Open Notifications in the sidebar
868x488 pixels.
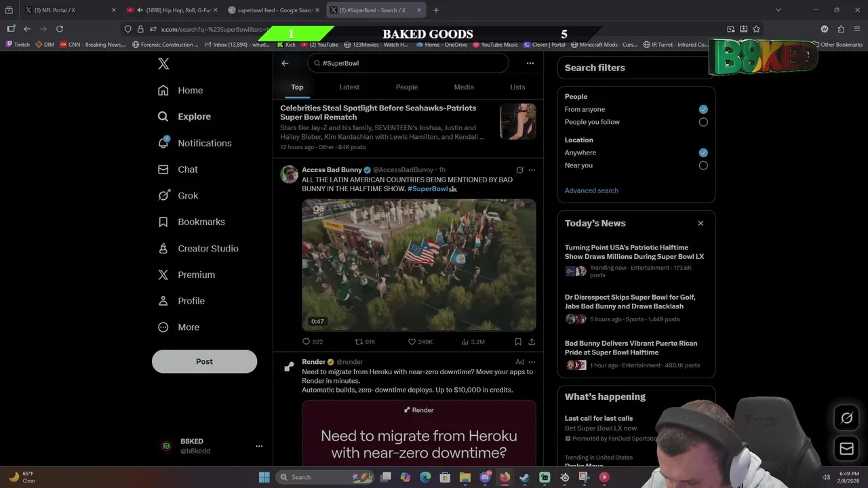click(195, 143)
